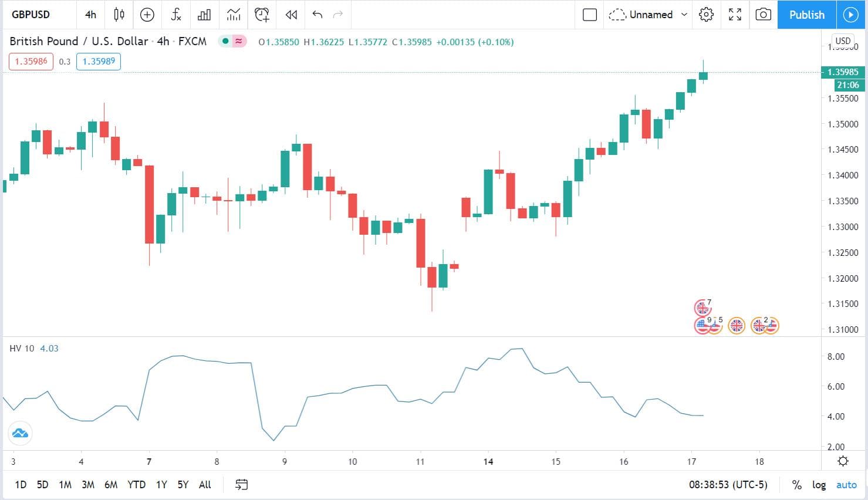Select the 3M date range
868x500 pixels.
[88, 485]
